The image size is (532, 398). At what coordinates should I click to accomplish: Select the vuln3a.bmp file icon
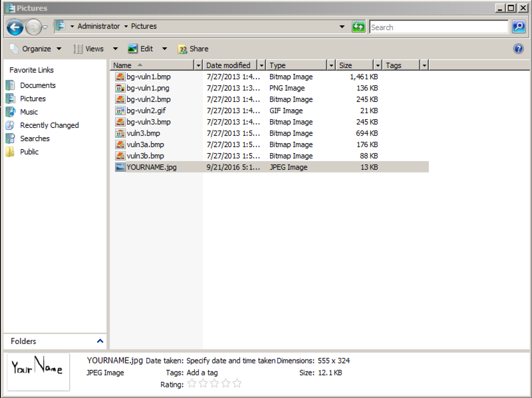pos(120,144)
